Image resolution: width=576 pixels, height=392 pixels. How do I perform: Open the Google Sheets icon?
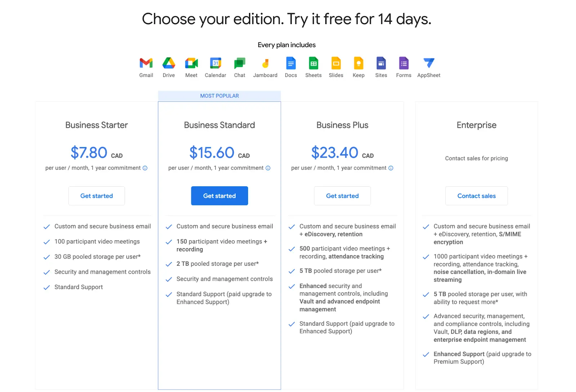point(313,63)
